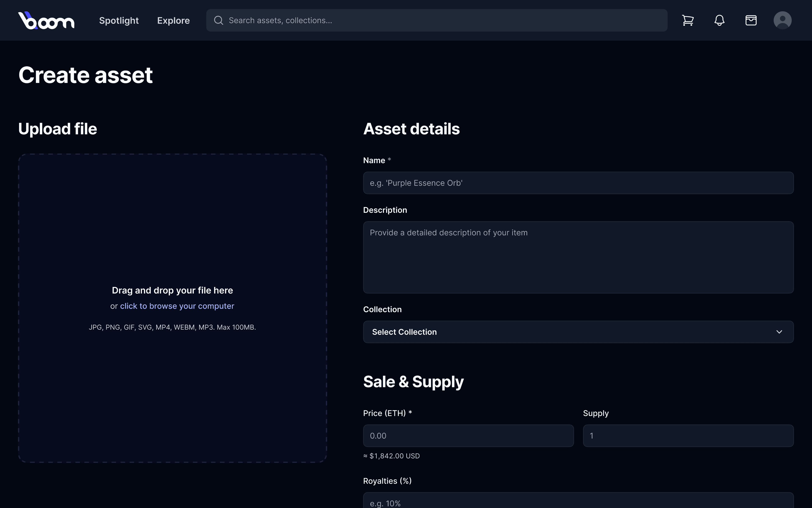Image resolution: width=812 pixels, height=508 pixels.
Task: Click the Name input field
Action: point(578,183)
